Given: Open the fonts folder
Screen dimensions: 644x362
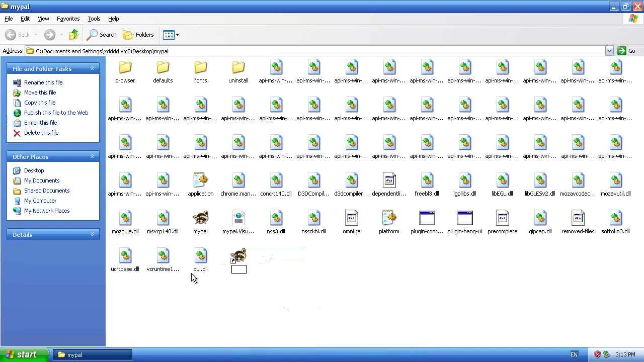Looking at the screenshot, I should tap(200, 72).
